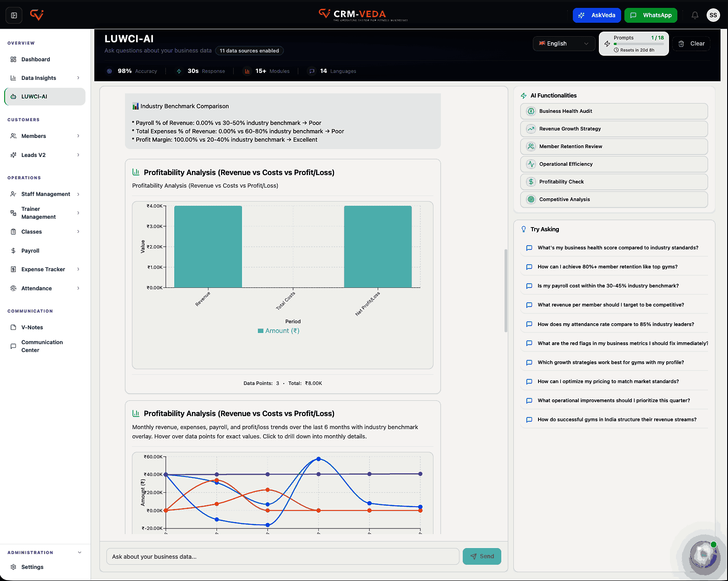Viewport: 728px width, 581px height.
Task: Expand the Members submenu chevron
Action: coord(78,136)
